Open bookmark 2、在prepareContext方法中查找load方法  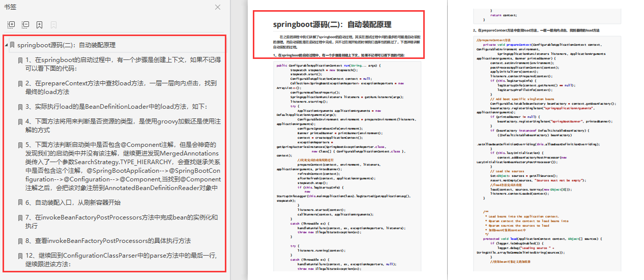click(121, 87)
